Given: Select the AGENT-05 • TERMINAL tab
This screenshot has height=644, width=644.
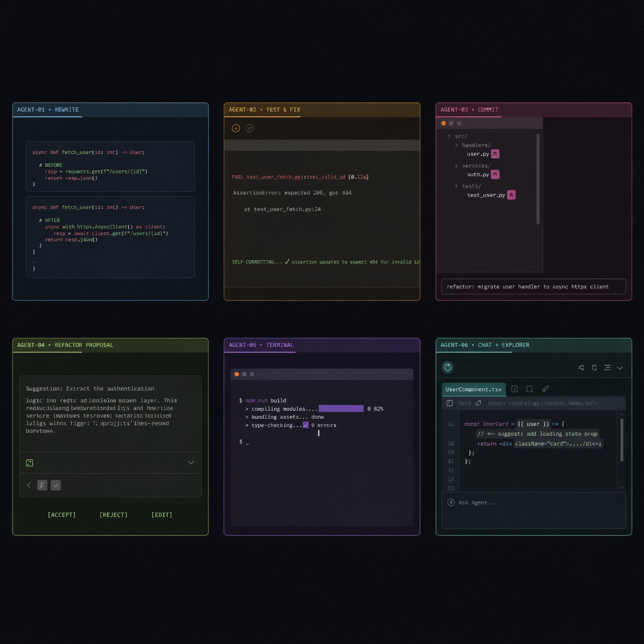Looking at the screenshot, I should pyautogui.click(x=261, y=345).
